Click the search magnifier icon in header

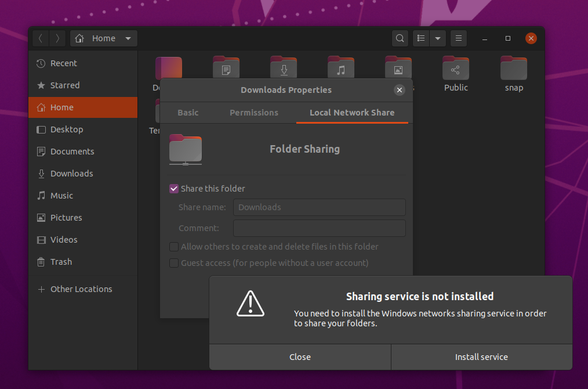click(x=400, y=38)
